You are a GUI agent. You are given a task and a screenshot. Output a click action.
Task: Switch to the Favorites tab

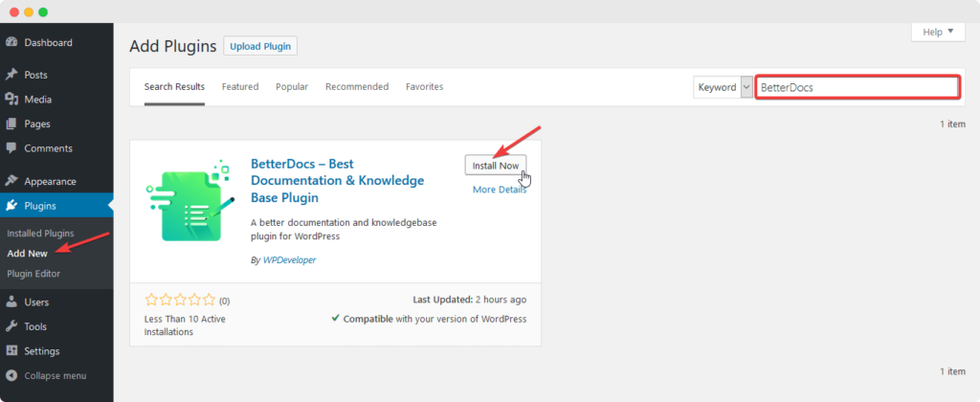click(x=424, y=87)
